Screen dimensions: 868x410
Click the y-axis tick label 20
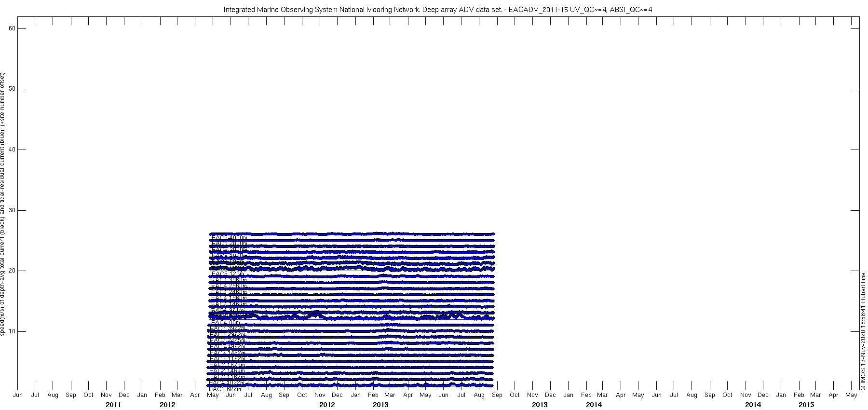[12, 271]
